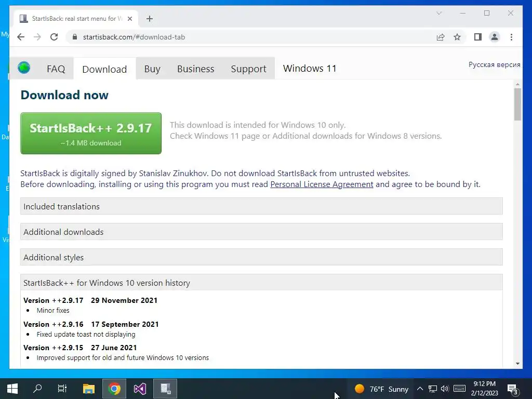Open the volume speaker tray icon
This screenshot has height=399, width=532.
(x=445, y=389)
